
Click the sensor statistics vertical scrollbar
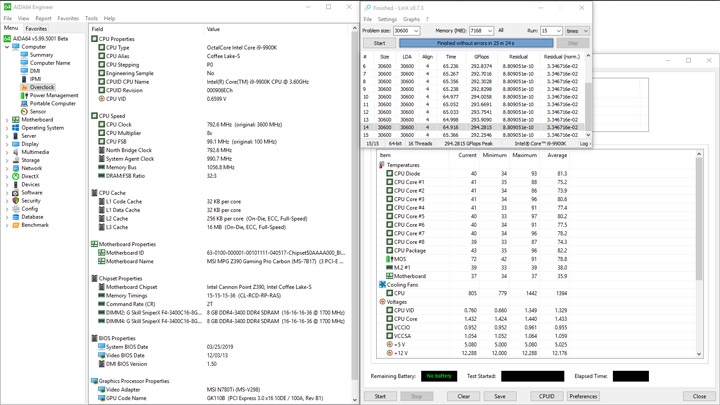[x=699, y=254]
